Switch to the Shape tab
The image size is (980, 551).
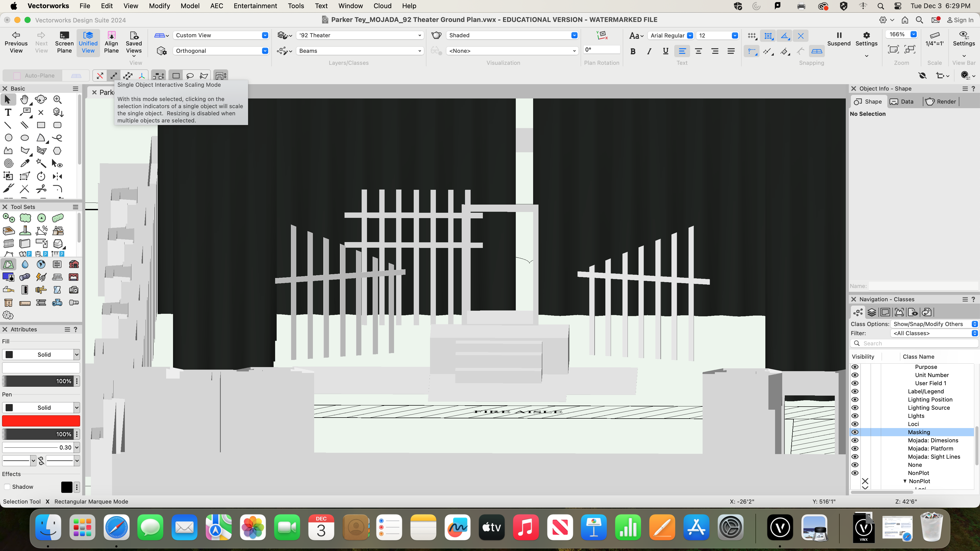[868, 102]
